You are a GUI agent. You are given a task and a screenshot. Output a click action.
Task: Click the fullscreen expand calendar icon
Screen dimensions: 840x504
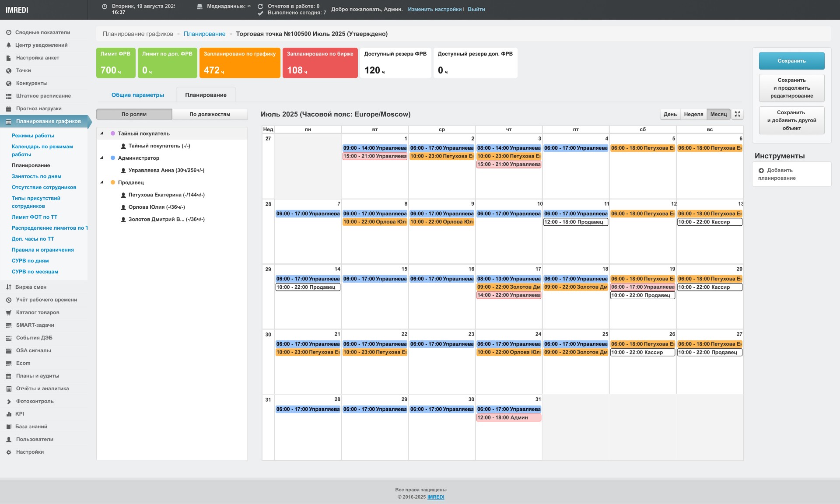738,114
